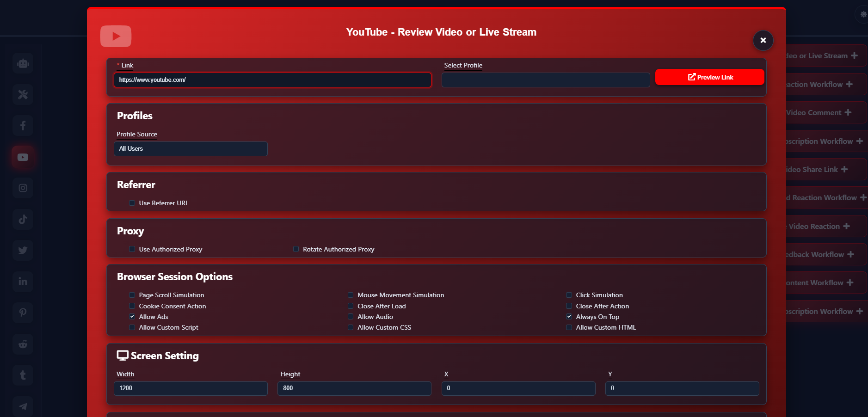Click the Y position input field
This screenshot has width=868, height=417.
[x=682, y=388]
